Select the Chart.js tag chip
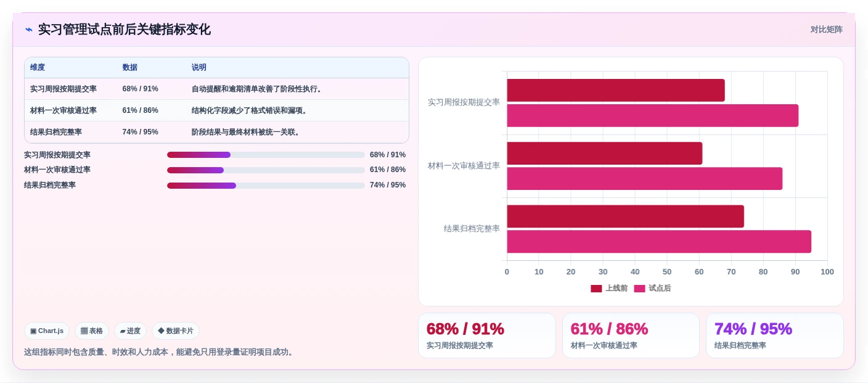The width and height of the screenshot is (868, 383). point(47,331)
